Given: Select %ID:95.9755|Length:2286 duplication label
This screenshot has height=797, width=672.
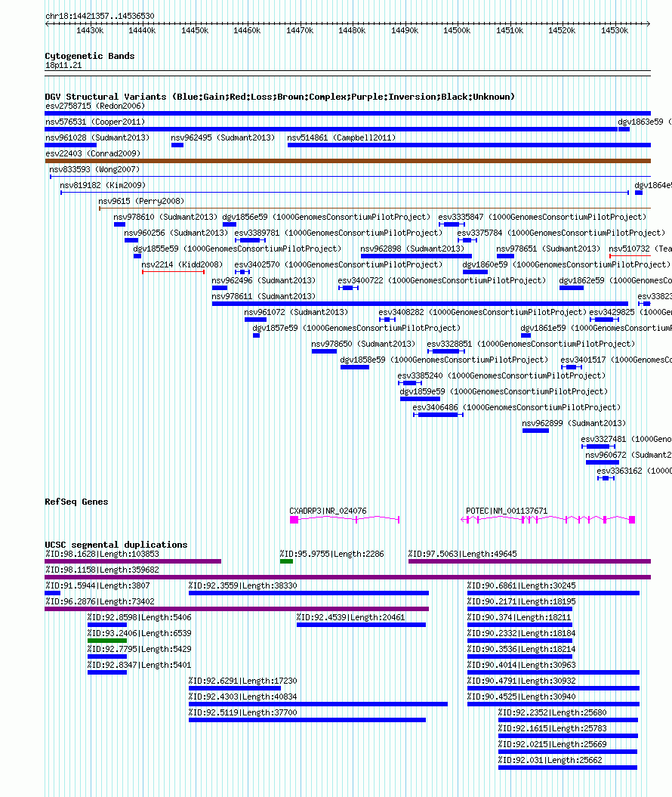Looking at the screenshot, I should pyautogui.click(x=331, y=554).
